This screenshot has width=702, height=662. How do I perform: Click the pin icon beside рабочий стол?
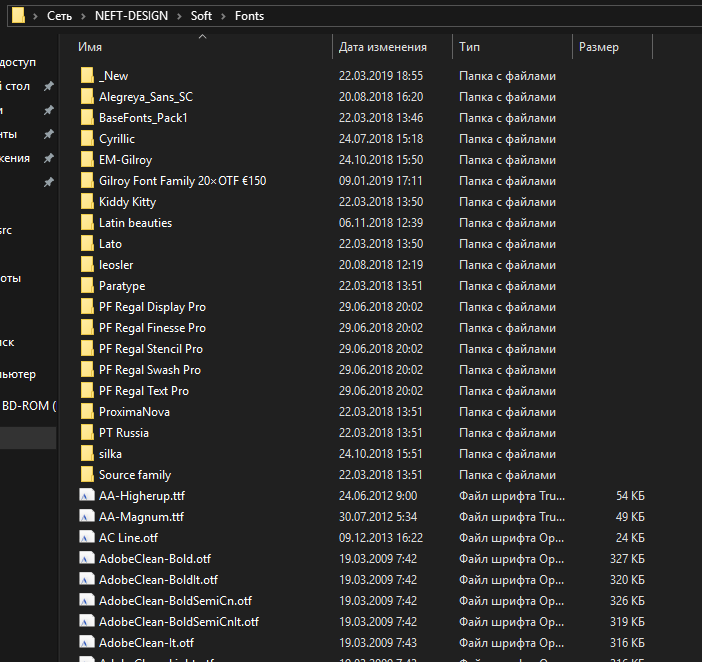[48, 87]
